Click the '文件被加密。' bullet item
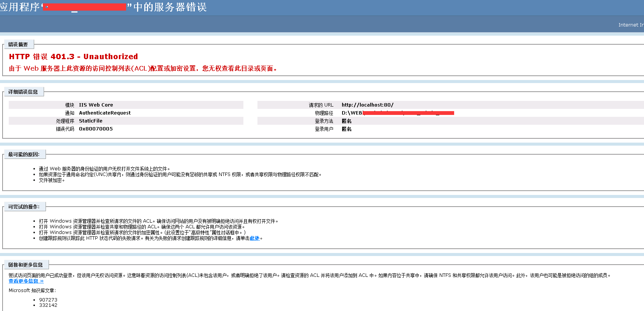Screen dimensions: 644x311 (52, 180)
